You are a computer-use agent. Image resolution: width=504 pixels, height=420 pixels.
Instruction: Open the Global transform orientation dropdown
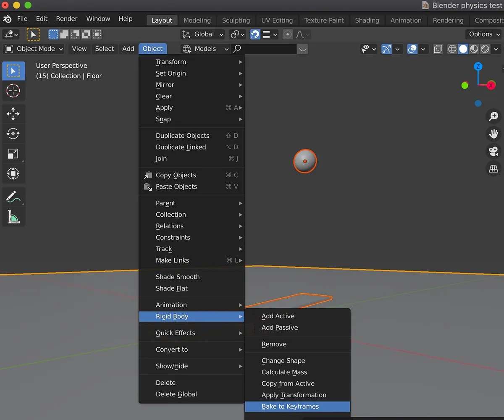202,34
